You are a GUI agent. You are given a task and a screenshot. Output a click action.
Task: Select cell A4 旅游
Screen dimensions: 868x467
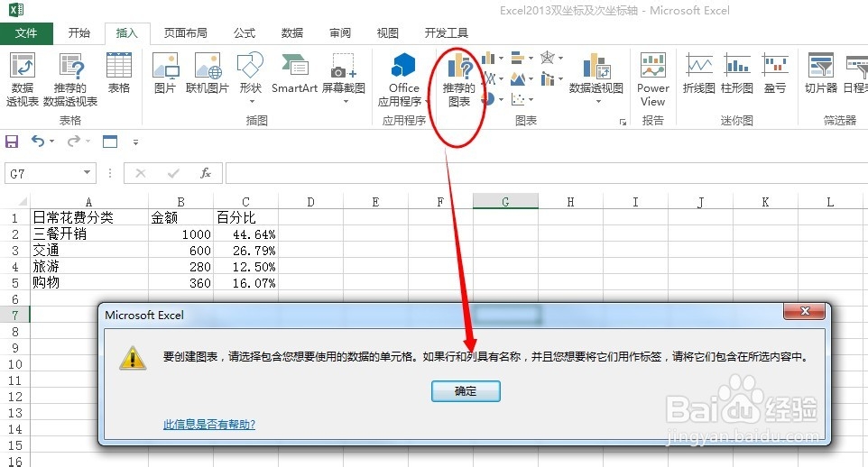89,267
